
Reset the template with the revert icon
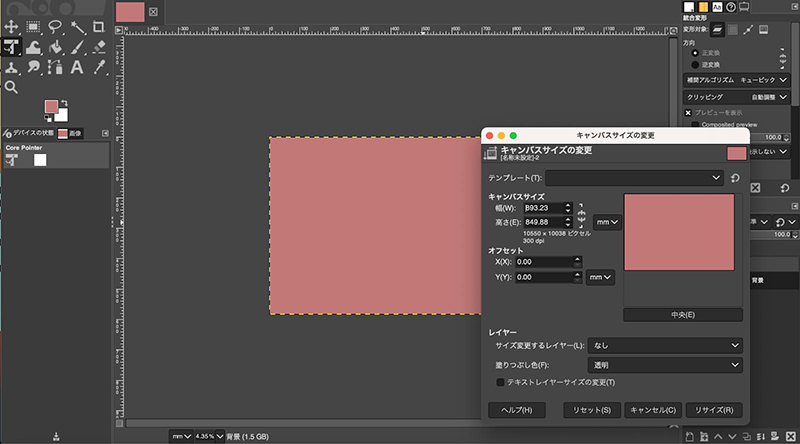pyautogui.click(x=735, y=178)
